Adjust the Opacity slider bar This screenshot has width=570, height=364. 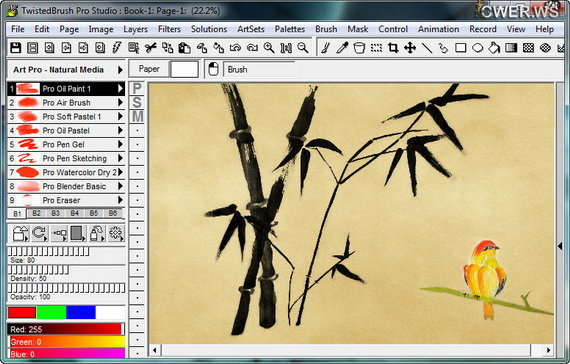click(66, 288)
